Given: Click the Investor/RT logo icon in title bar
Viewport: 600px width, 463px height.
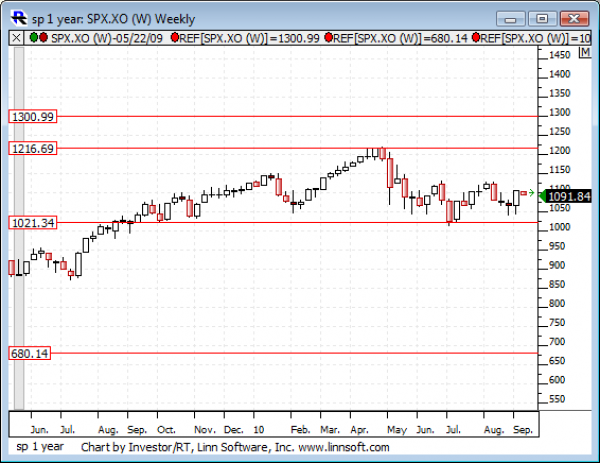Looking at the screenshot, I should pyautogui.click(x=18, y=18).
